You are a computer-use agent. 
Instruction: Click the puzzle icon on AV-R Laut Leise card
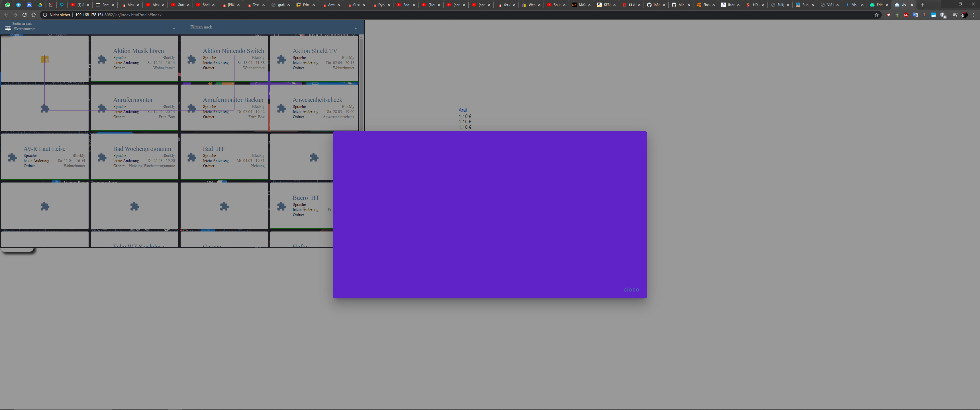coord(12,157)
